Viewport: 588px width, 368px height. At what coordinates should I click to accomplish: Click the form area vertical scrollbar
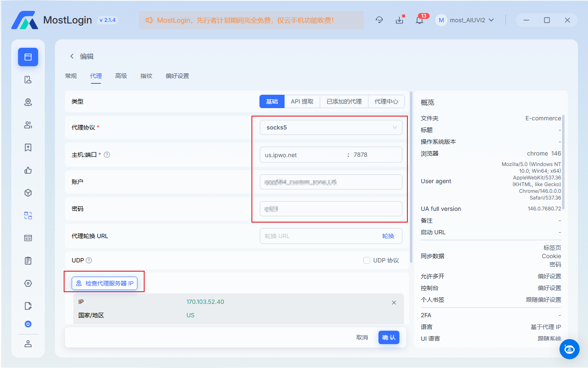tap(411, 177)
